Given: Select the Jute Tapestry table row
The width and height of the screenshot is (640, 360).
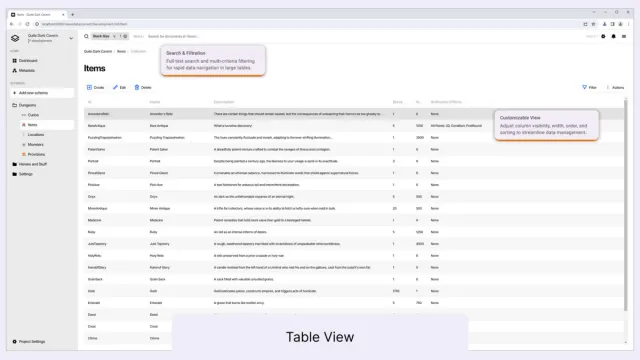Looking at the screenshot, I should pos(353,244).
